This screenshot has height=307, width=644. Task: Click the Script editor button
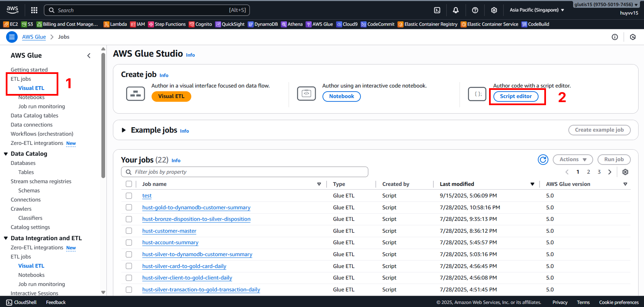pyautogui.click(x=515, y=96)
